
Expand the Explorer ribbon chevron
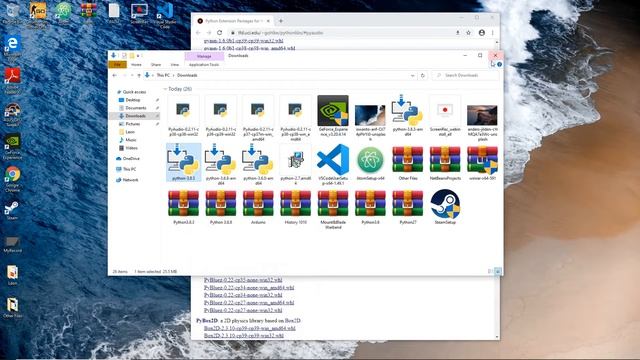pos(493,64)
